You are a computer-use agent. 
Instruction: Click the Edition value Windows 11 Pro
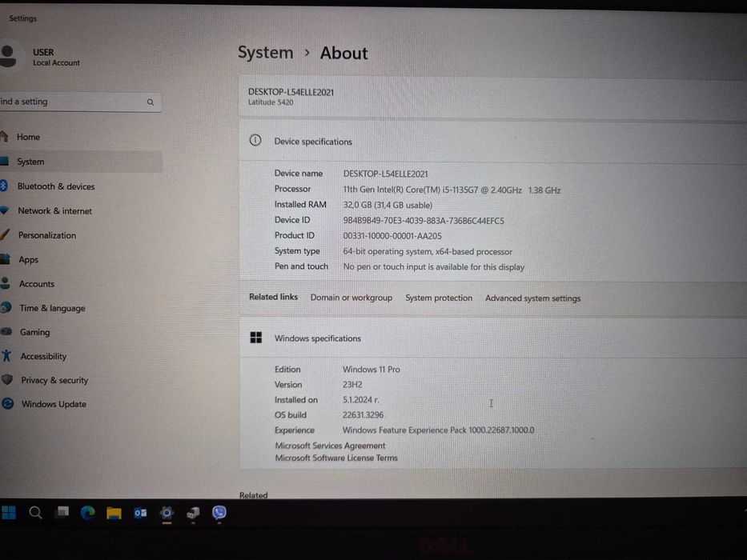[x=371, y=370]
